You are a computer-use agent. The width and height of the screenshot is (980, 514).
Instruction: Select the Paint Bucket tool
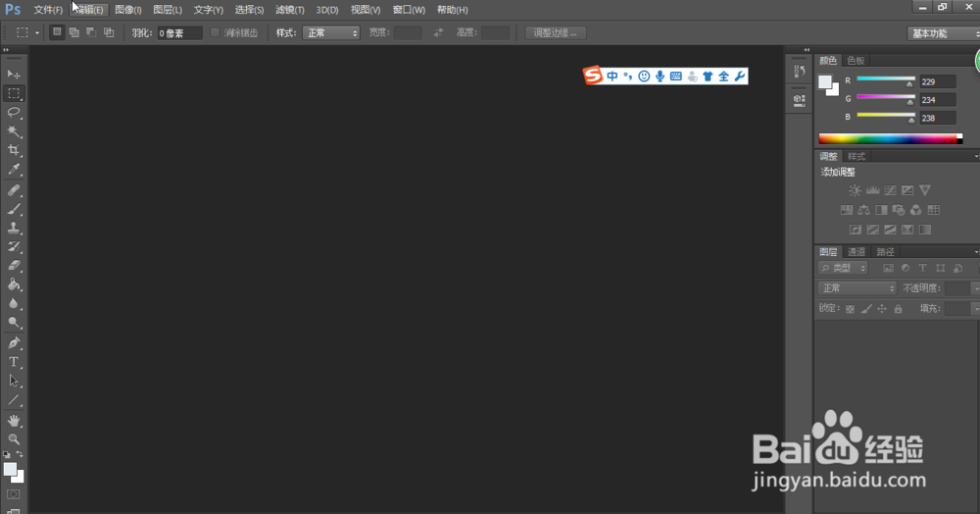tap(13, 284)
